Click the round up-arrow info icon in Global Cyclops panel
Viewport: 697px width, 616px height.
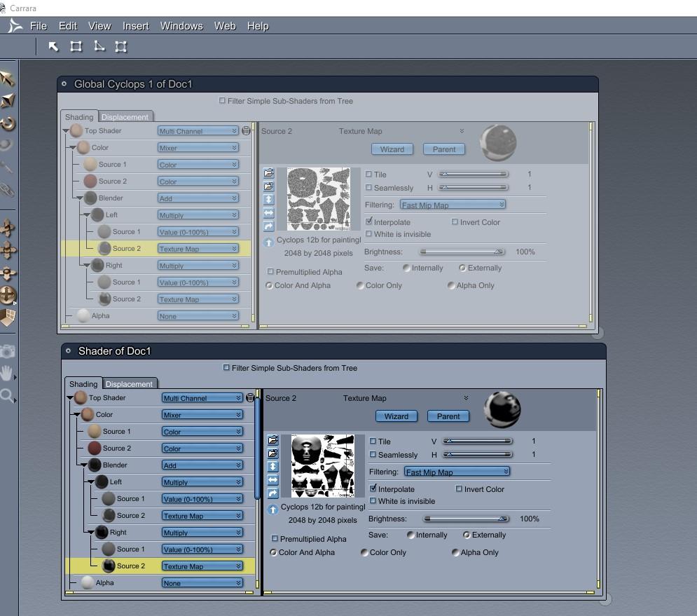268,242
